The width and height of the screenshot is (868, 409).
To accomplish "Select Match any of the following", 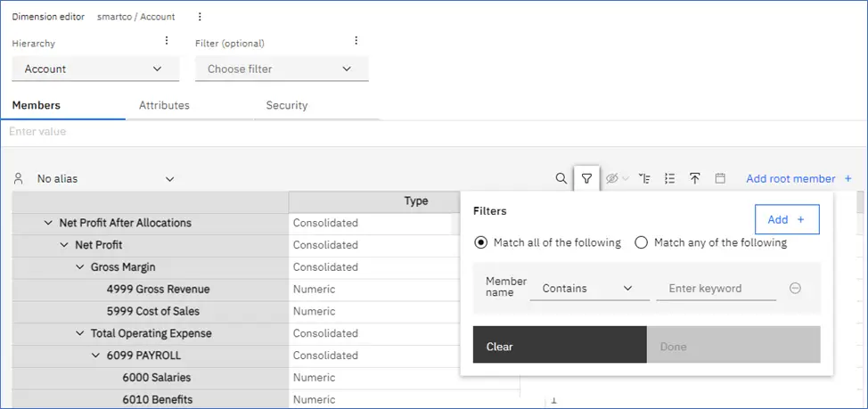I will pos(641,242).
